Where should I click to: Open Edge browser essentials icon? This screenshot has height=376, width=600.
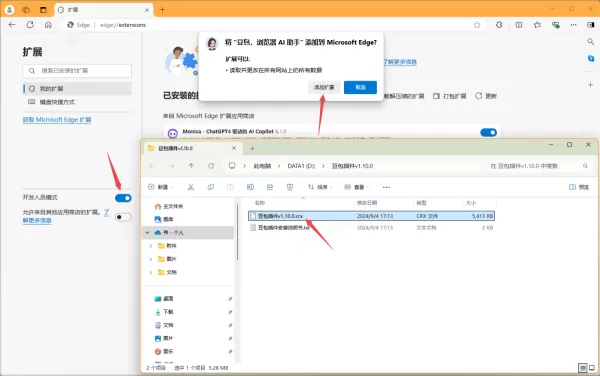[556, 25]
